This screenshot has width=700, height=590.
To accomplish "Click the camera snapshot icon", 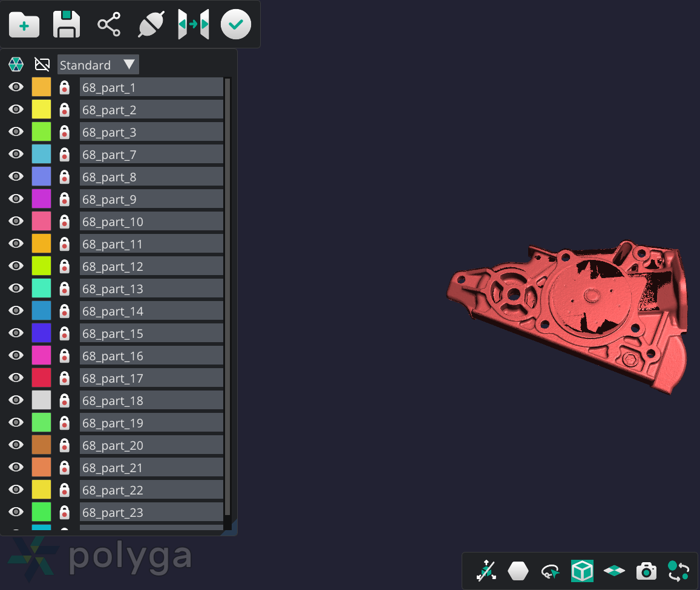I will tap(646, 570).
